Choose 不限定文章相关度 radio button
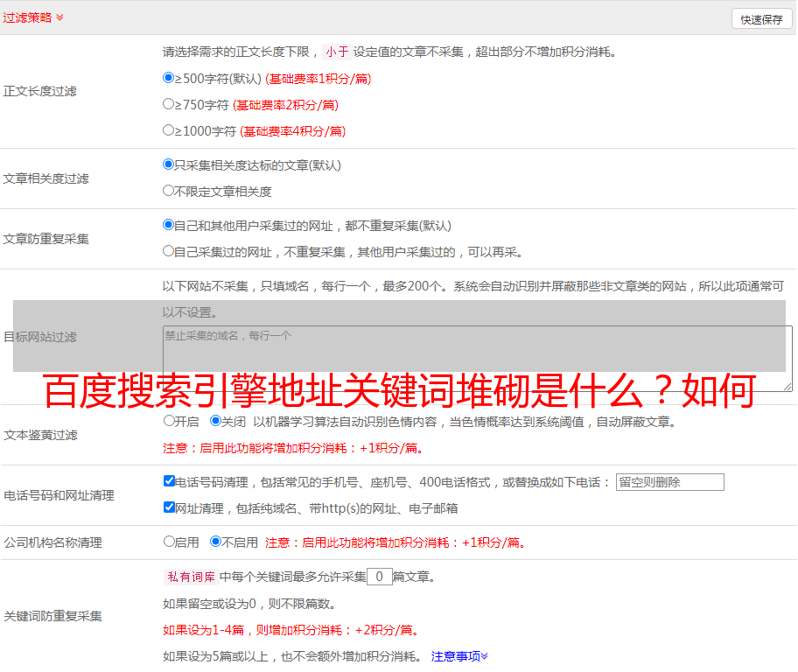798x672 pixels. click(169, 191)
